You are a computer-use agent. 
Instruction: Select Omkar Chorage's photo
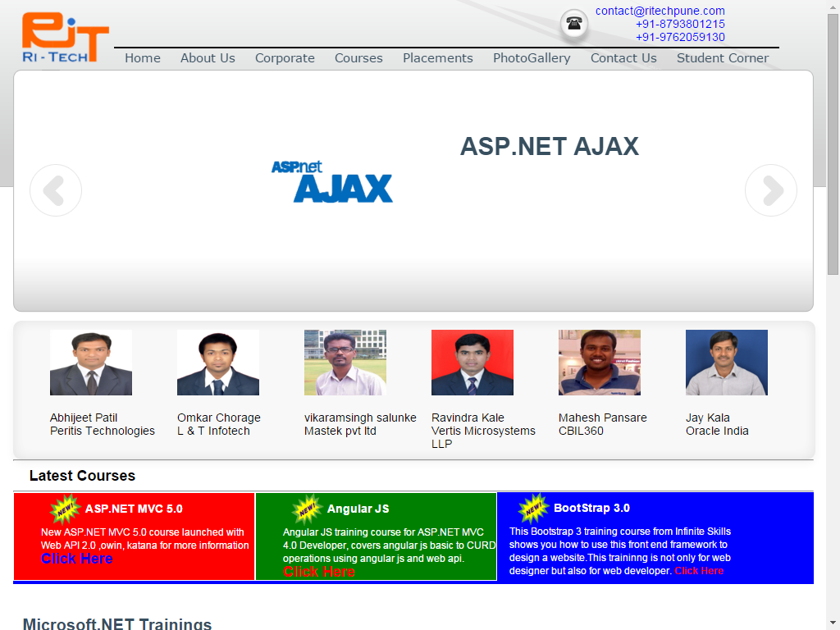click(x=218, y=363)
